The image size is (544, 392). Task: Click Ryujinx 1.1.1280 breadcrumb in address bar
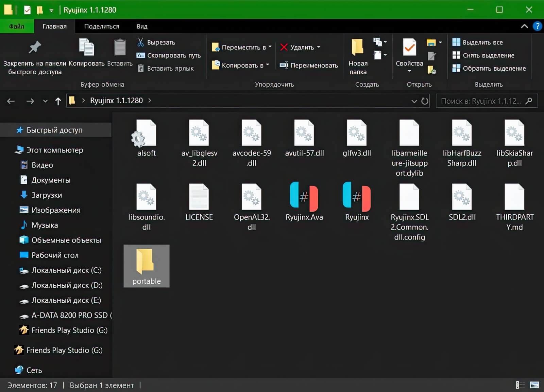coord(116,101)
